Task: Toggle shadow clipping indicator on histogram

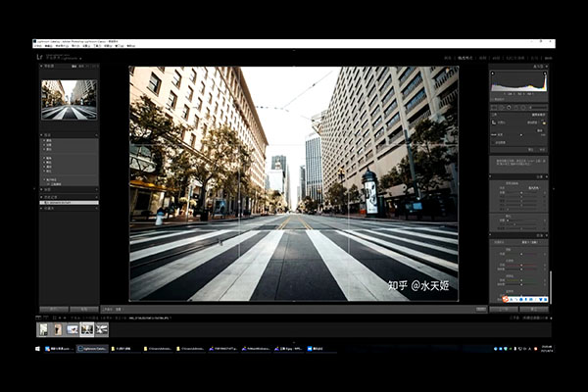Action: [x=493, y=73]
